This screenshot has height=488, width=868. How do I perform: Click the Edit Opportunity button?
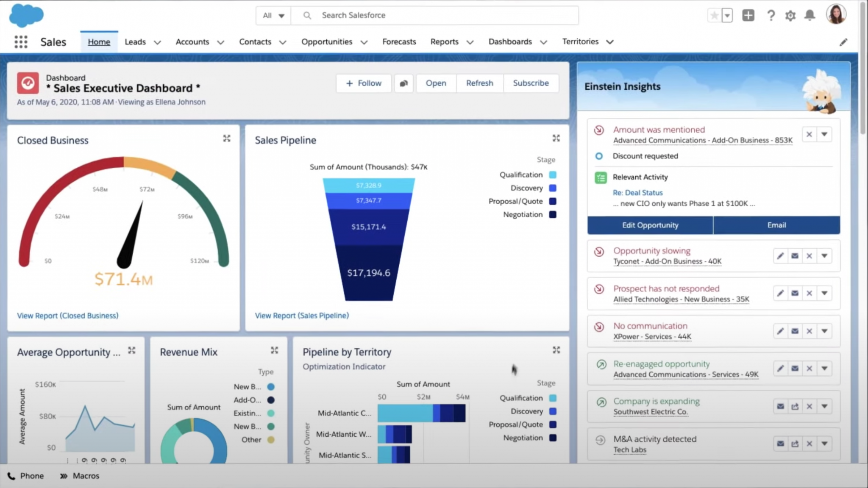pyautogui.click(x=650, y=225)
